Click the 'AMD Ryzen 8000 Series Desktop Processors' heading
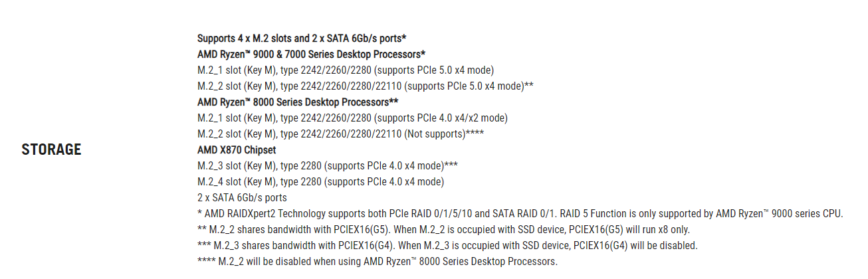Viewport: 868px width, 279px height. [x=298, y=102]
